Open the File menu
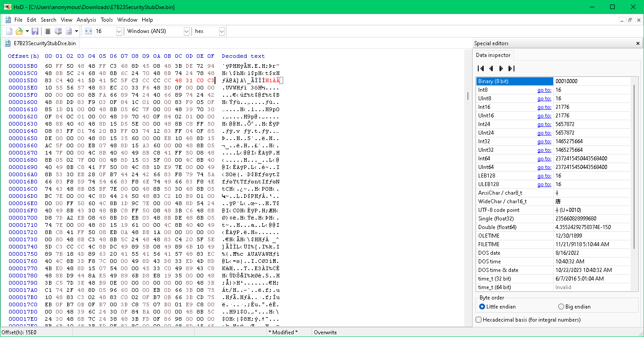644x337 pixels. tap(19, 20)
